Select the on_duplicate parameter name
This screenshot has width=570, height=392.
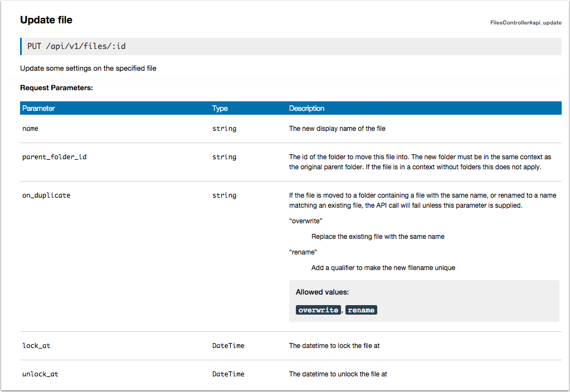tap(46, 195)
